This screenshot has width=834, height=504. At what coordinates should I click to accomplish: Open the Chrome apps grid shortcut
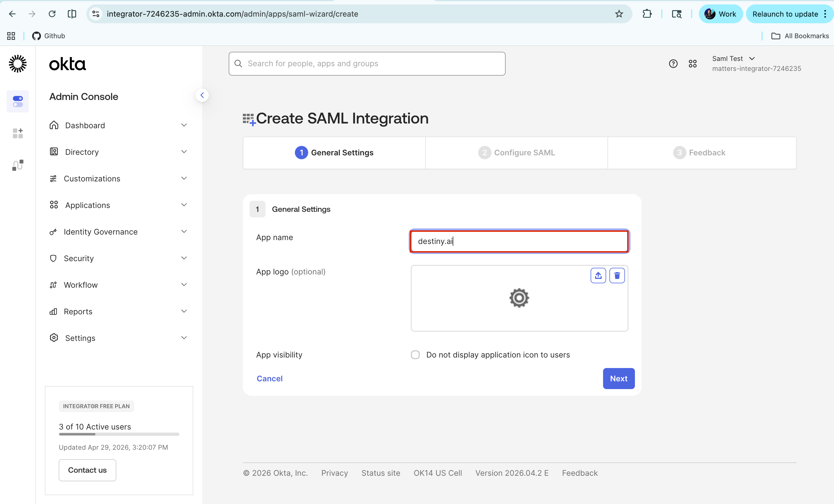pos(11,36)
